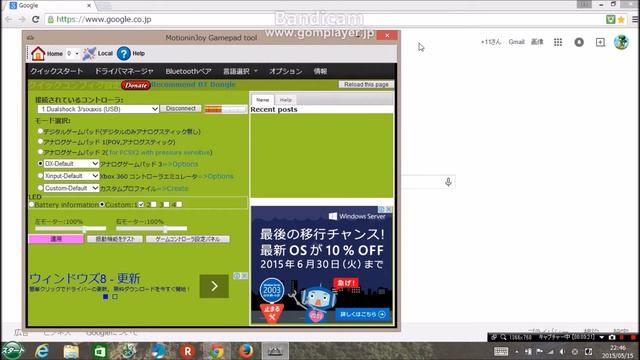Open the オプション menu tab
The height and width of the screenshot is (360, 640).
[x=285, y=71]
